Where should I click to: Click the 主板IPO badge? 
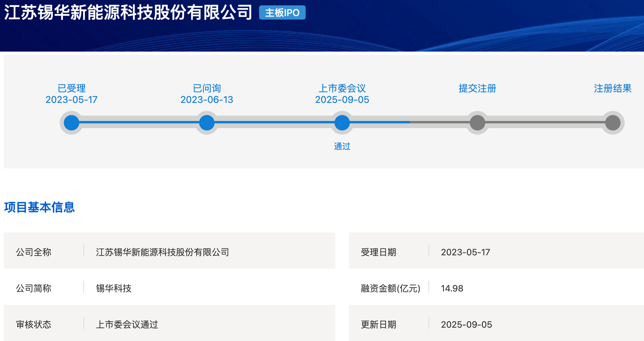click(x=282, y=13)
